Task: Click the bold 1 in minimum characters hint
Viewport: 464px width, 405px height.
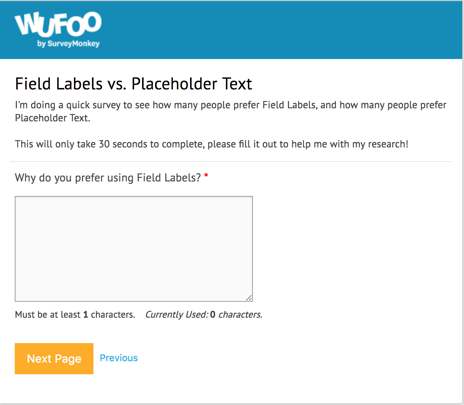Action: pos(86,315)
